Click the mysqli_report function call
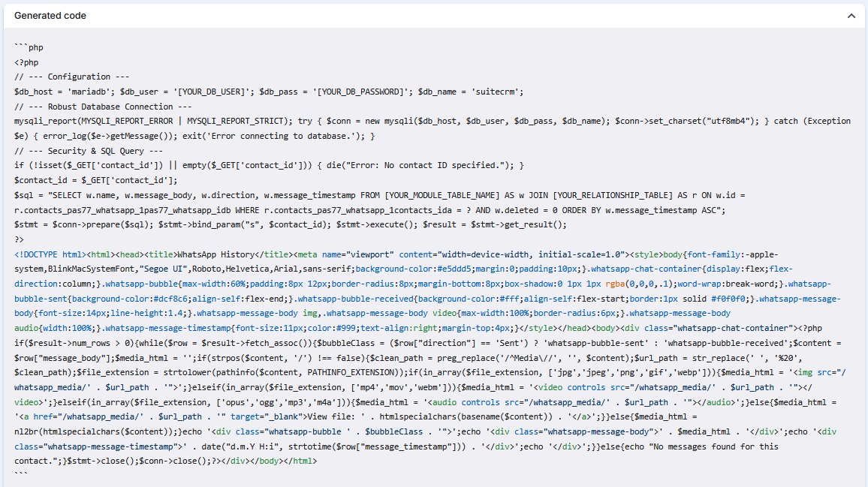868x487 pixels. tap(47, 121)
